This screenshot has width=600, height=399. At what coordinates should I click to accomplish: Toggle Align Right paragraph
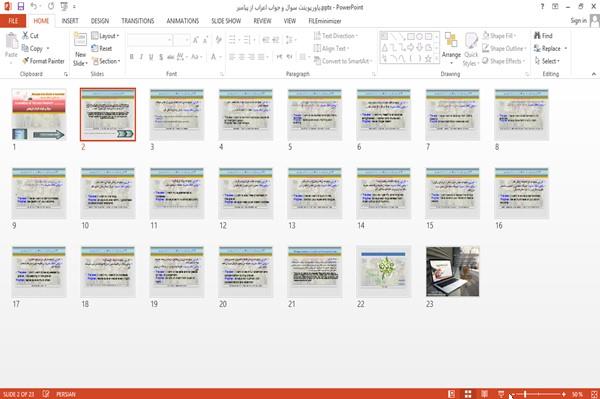(x=251, y=57)
